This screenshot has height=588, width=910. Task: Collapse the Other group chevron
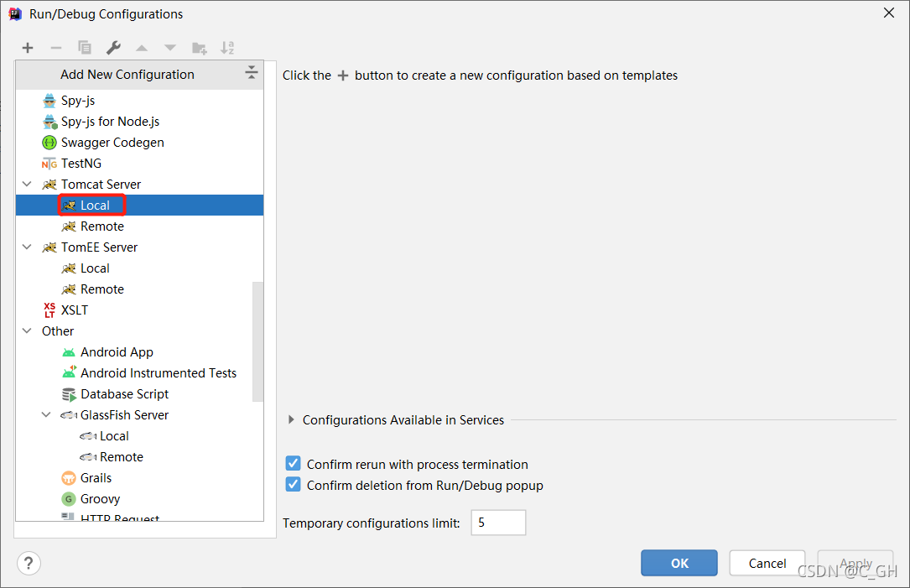[27, 330]
